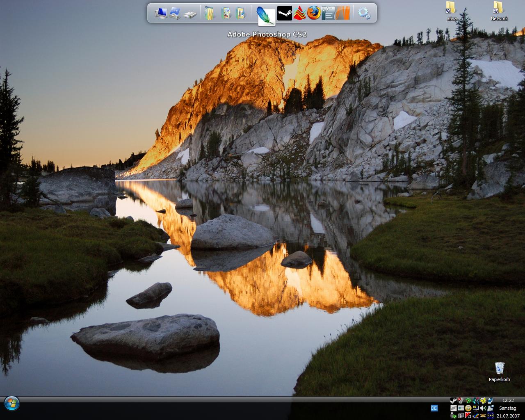525x420 pixels.
Task: Click the taskbar clock showing 12:22
Action: point(508,400)
